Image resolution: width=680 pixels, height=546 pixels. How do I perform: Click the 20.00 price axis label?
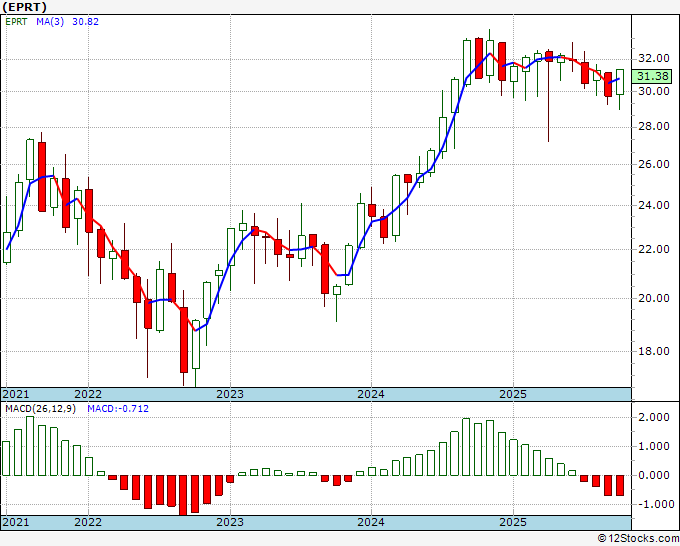point(654,298)
